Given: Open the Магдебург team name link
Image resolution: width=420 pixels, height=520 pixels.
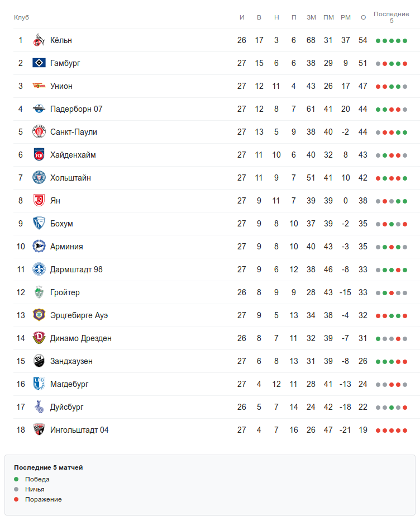Looking at the screenshot, I should [x=69, y=384].
